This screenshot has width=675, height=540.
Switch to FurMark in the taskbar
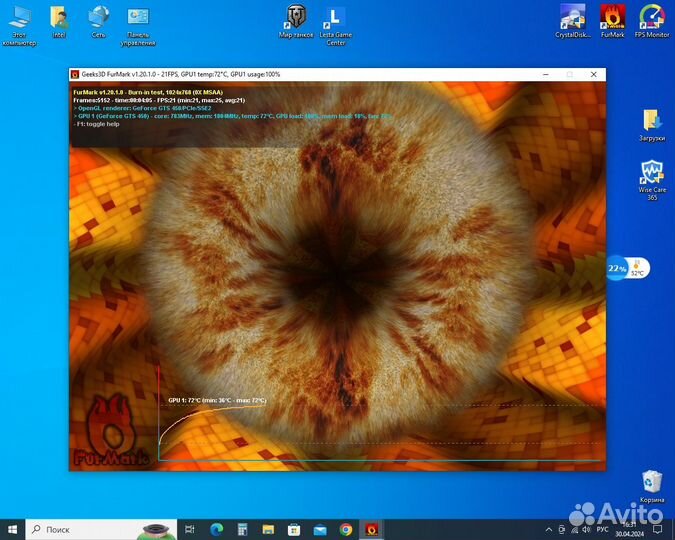(372, 528)
